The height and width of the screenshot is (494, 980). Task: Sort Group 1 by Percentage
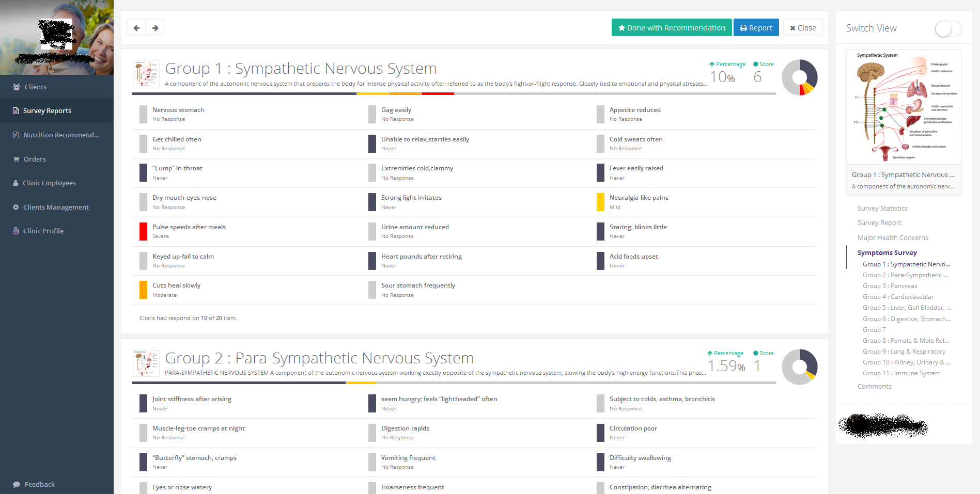coord(727,65)
